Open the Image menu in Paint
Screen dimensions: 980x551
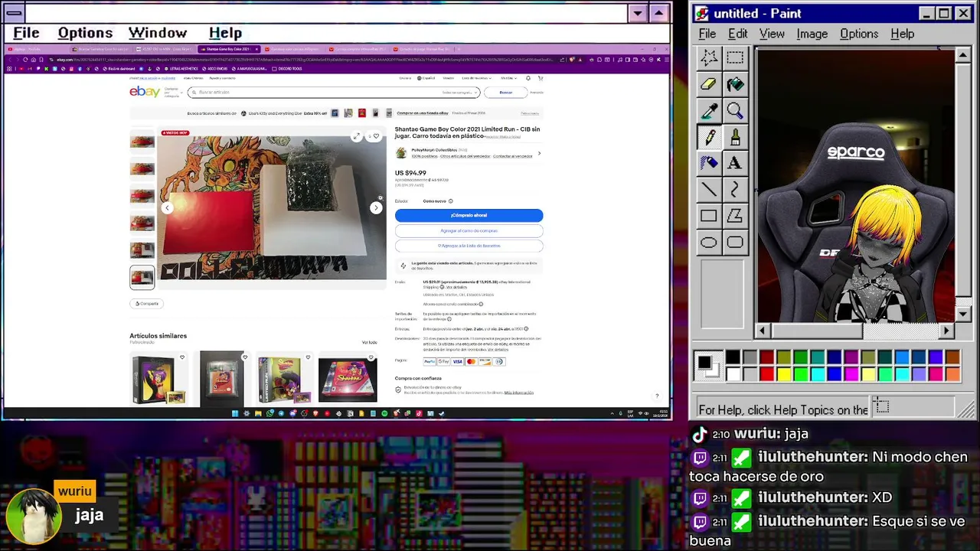pos(812,34)
